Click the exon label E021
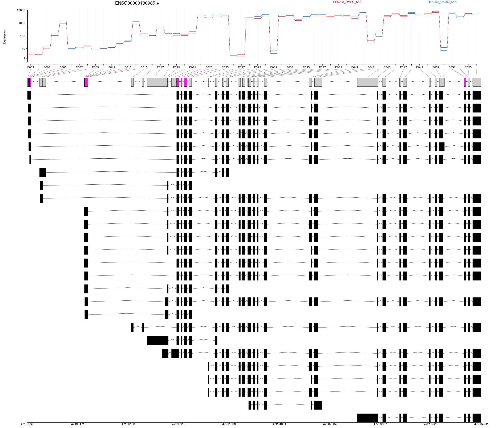 (x=193, y=67)
